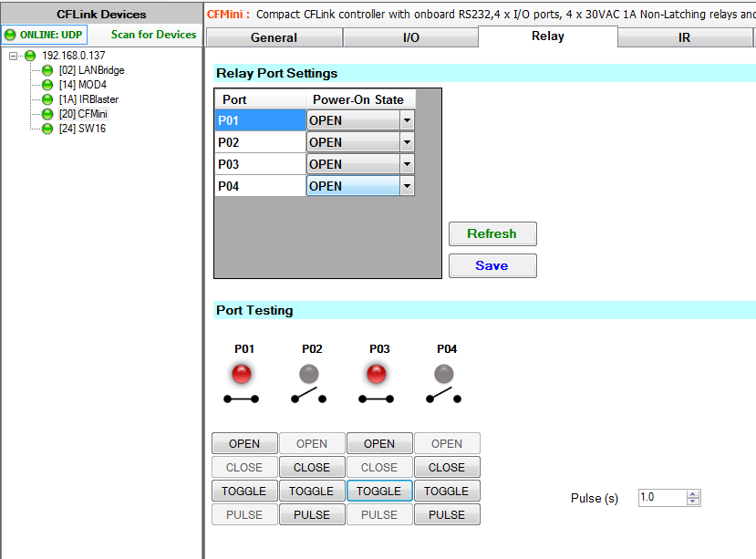Screen dimensions: 756x559
Task: Toggle relay P01
Action: click(245, 491)
